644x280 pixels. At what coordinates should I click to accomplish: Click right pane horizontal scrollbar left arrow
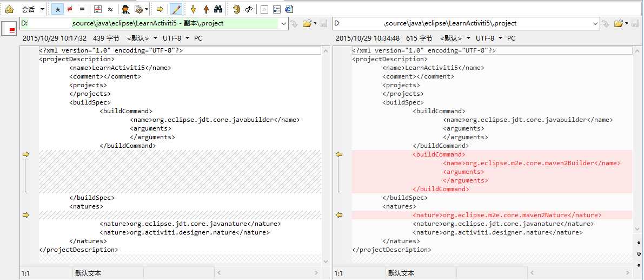[532, 272]
